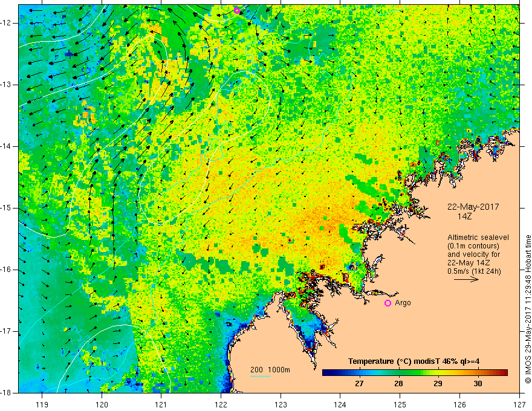
Task: Click the 125 longitude axis label
Action: pyautogui.click(x=400, y=404)
